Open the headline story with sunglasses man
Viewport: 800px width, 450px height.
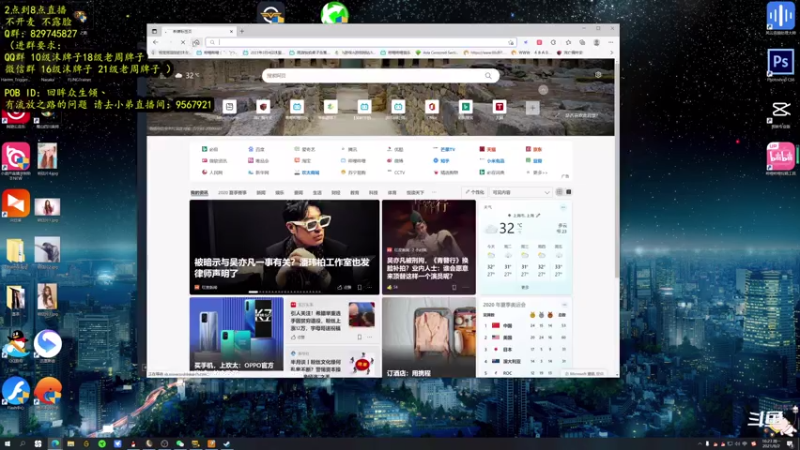point(284,247)
